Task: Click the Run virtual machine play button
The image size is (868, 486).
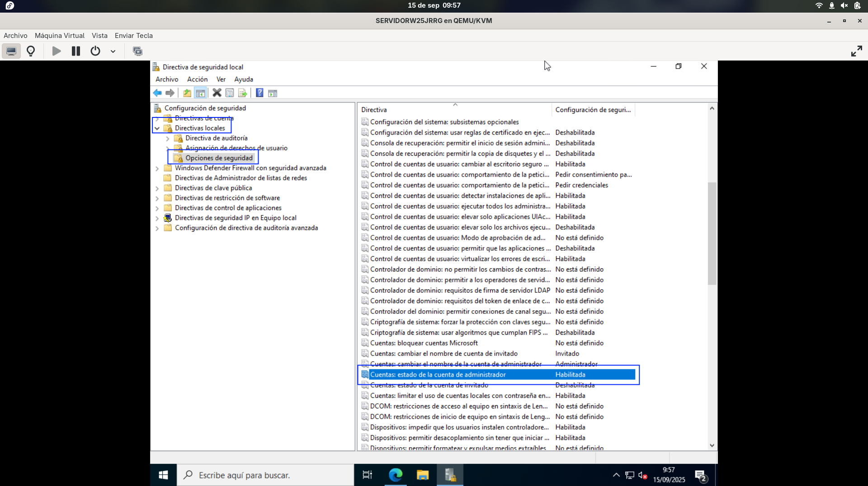Action: tap(57, 51)
